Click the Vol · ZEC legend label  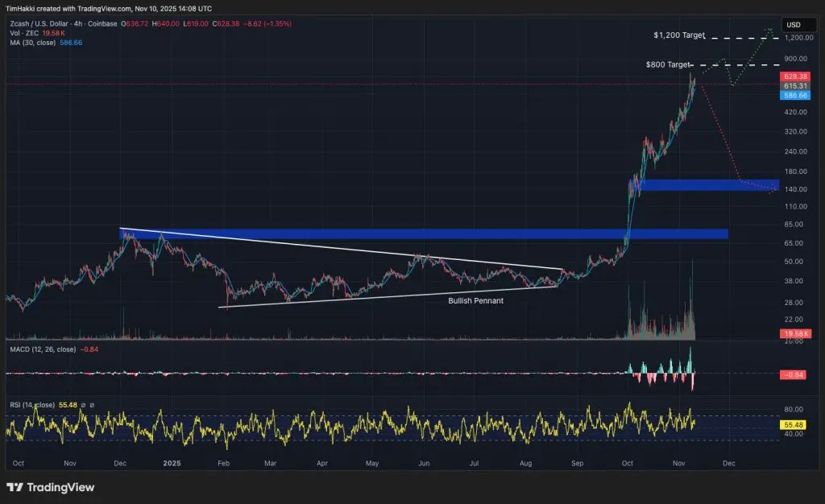click(23, 34)
